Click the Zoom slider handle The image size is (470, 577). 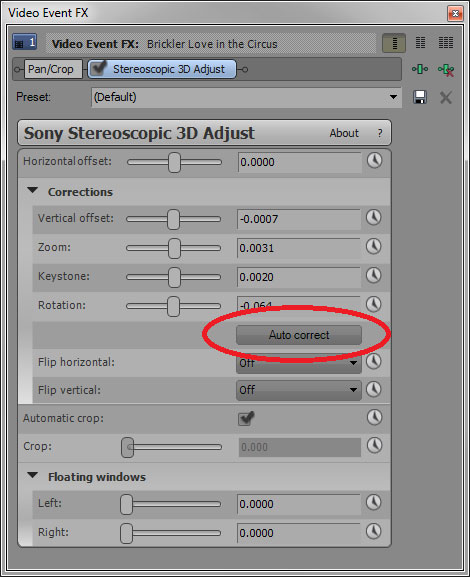(x=174, y=248)
